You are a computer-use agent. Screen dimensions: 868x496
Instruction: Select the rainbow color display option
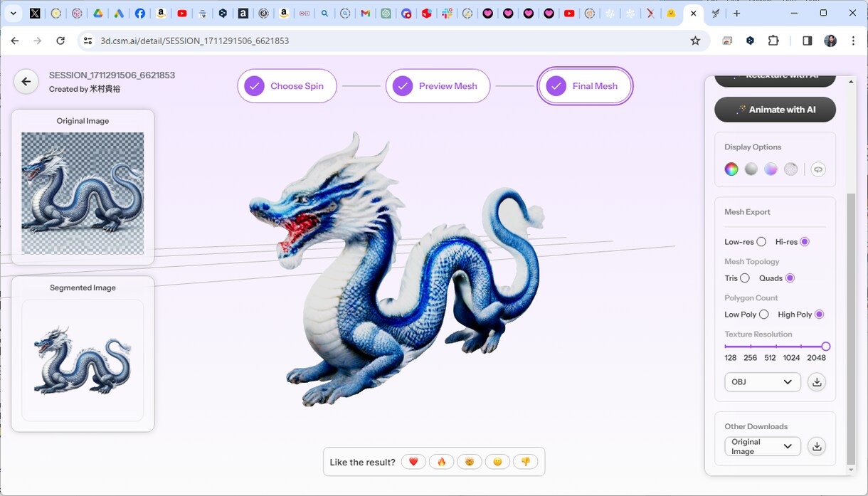coord(731,169)
